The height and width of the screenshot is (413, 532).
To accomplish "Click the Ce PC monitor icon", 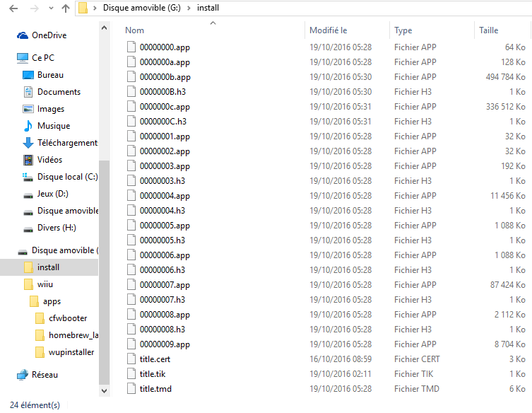I will (23, 58).
